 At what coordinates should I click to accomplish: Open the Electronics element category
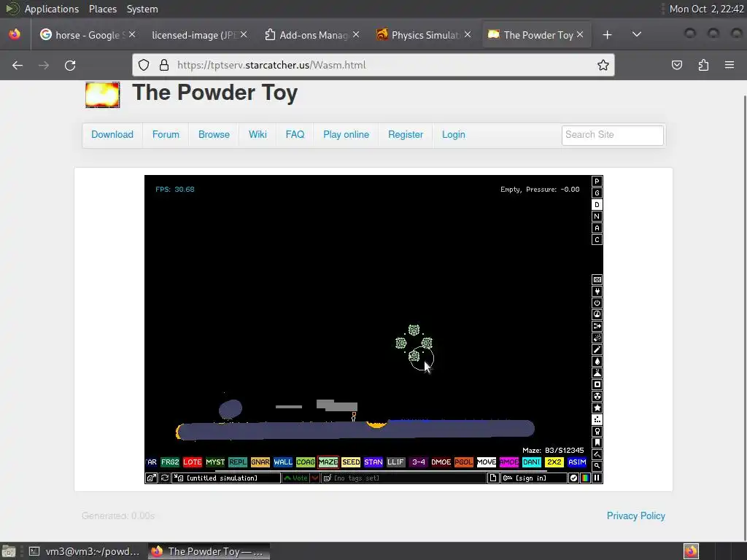click(597, 292)
